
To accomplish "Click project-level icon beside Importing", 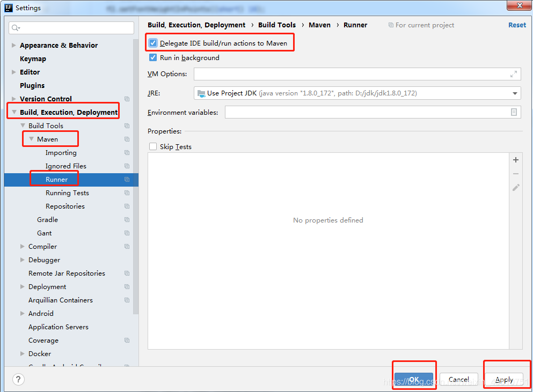I will click(127, 152).
